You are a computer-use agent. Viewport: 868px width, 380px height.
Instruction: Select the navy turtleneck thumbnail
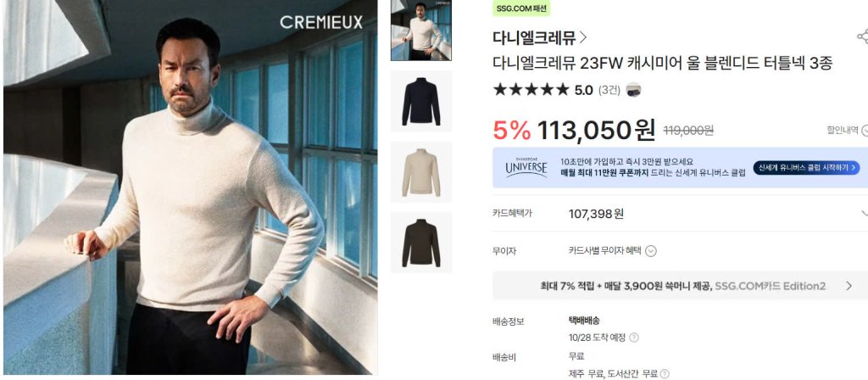[421, 101]
